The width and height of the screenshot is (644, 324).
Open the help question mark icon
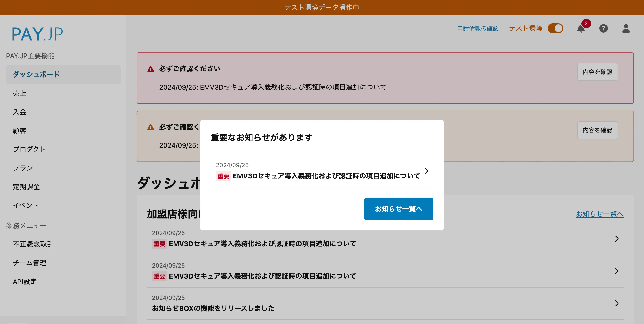pyautogui.click(x=603, y=28)
